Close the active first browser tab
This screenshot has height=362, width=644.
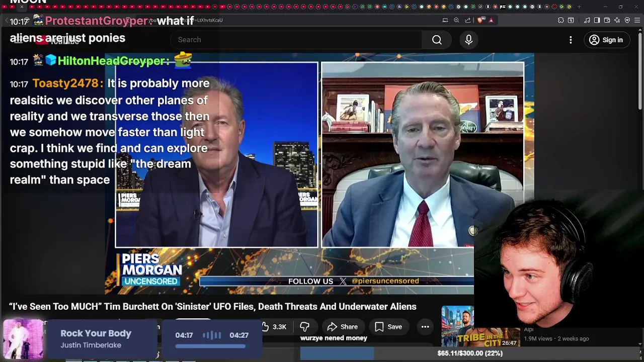click(22, 7)
